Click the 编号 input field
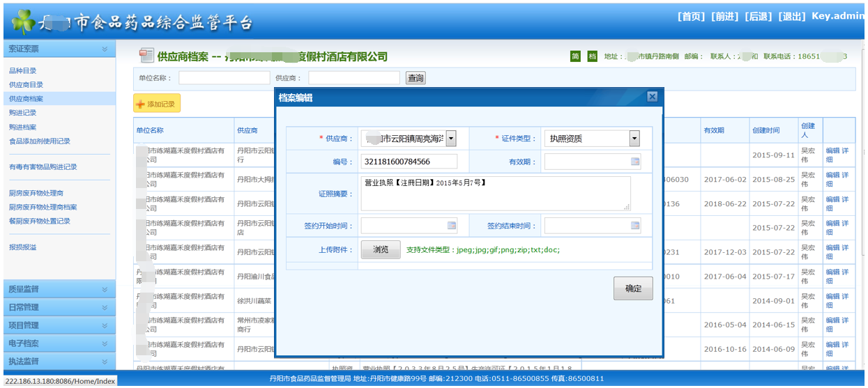The width and height of the screenshot is (868, 388). tap(409, 162)
